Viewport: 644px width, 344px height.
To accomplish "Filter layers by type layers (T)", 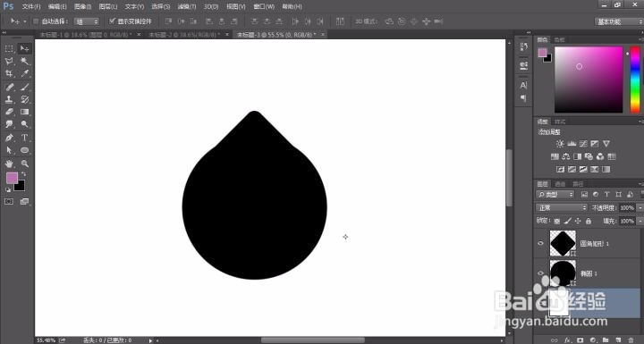I will pos(607,194).
